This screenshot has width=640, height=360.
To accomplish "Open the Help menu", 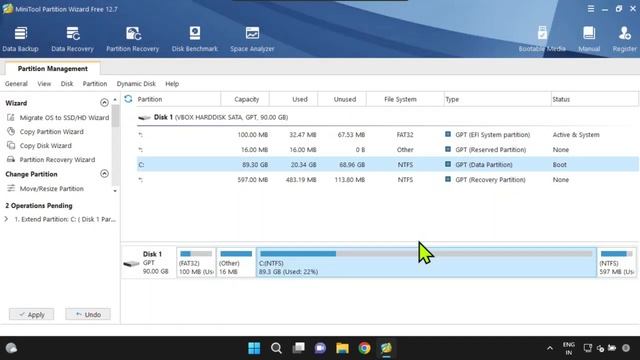I will pyautogui.click(x=172, y=84).
